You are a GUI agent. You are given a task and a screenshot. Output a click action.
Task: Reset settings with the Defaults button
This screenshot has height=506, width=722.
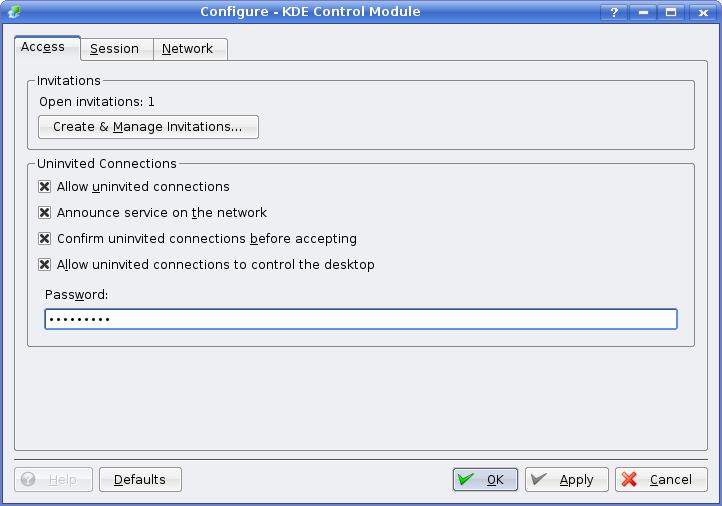(140, 480)
